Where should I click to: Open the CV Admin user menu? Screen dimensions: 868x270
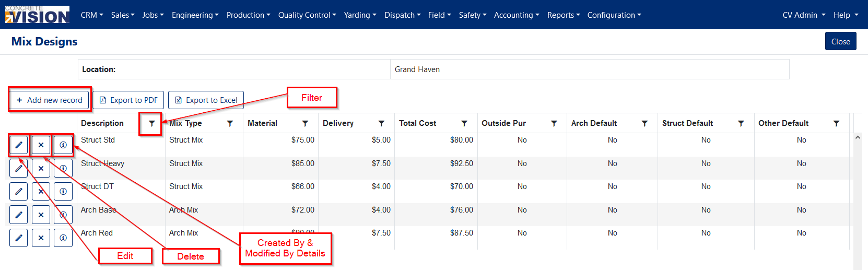[x=804, y=15]
